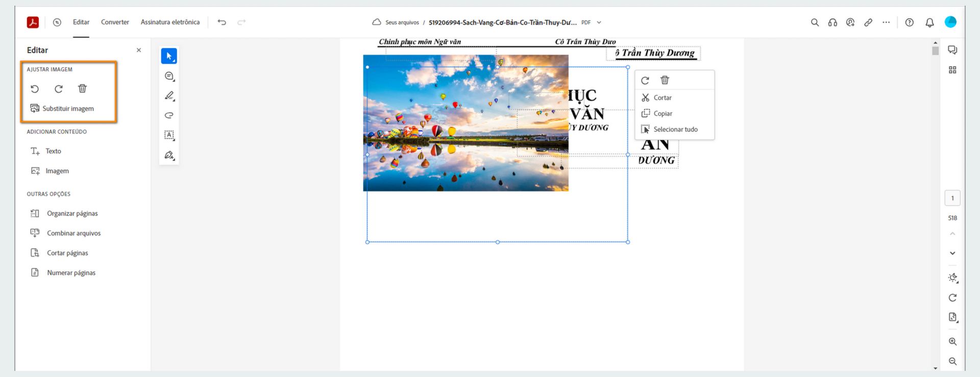Screen dimensions: 980x377
Task: Click the headphones read-aloud icon
Action: point(832,22)
